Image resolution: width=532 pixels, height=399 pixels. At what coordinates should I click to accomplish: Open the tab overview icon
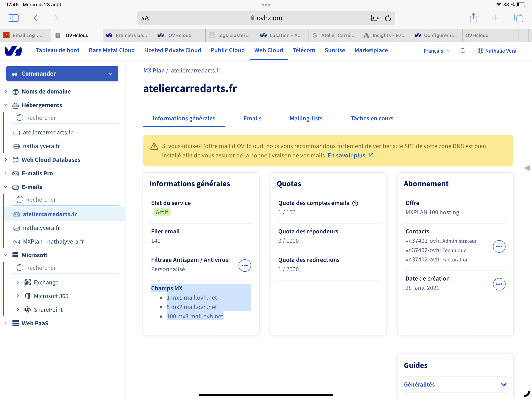point(519,18)
